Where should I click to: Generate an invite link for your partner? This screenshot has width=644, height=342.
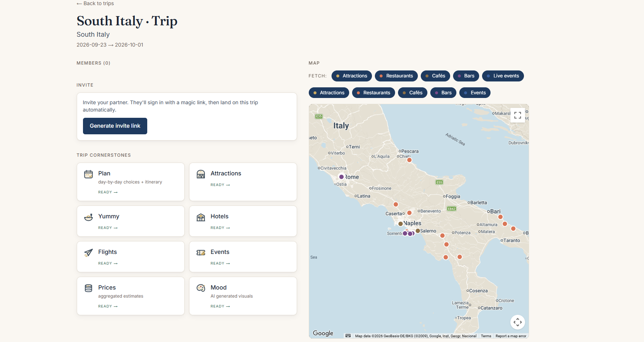pyautogui.click(x=115, y=126)
